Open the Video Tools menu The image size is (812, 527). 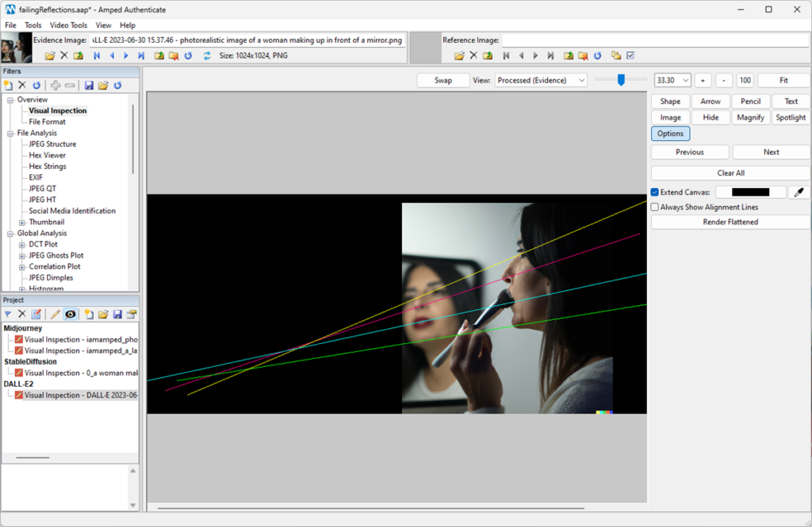click(68, 25)
